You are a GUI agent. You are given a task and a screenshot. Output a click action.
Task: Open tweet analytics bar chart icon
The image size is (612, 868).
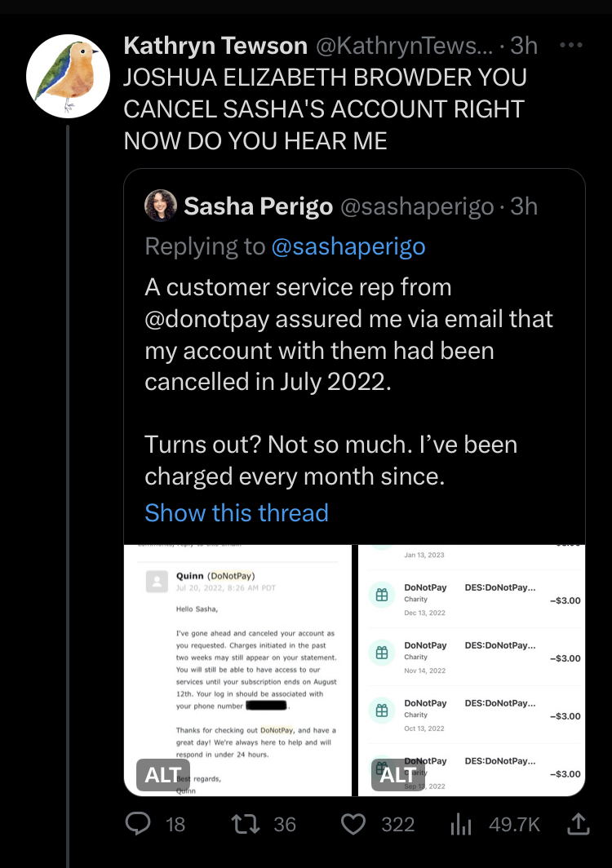click(x=462, y=824)
